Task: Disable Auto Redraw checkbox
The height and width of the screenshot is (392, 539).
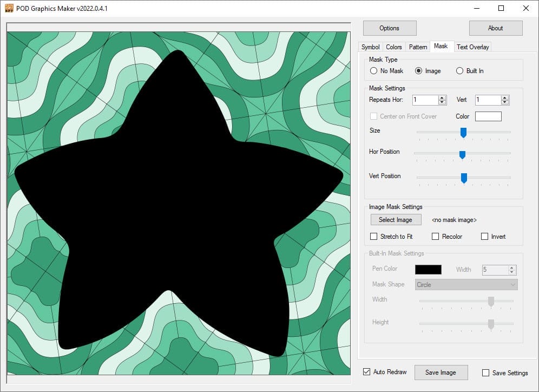Action: click(367, 372)
